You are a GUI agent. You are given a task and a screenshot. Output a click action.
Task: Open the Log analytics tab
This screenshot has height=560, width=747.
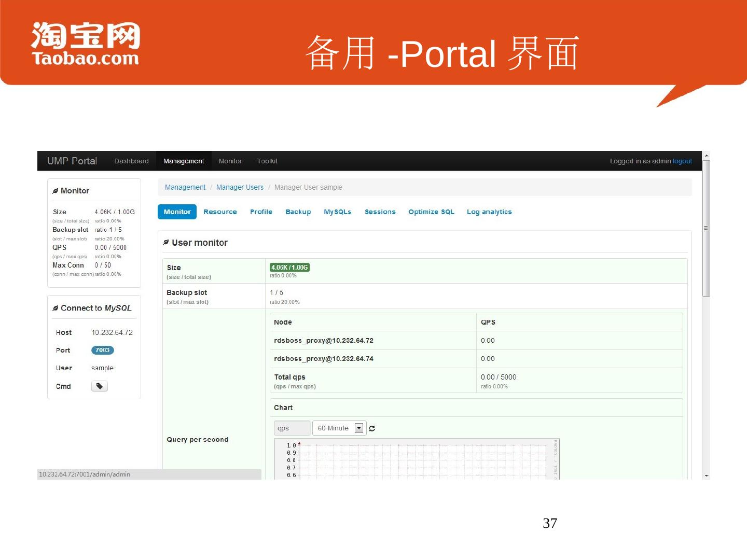(489, 212)
